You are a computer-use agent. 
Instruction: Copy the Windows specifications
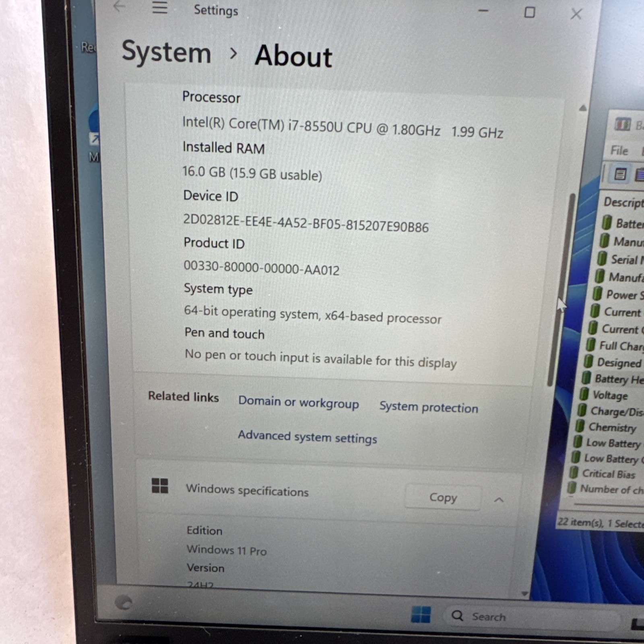point(443,497)
